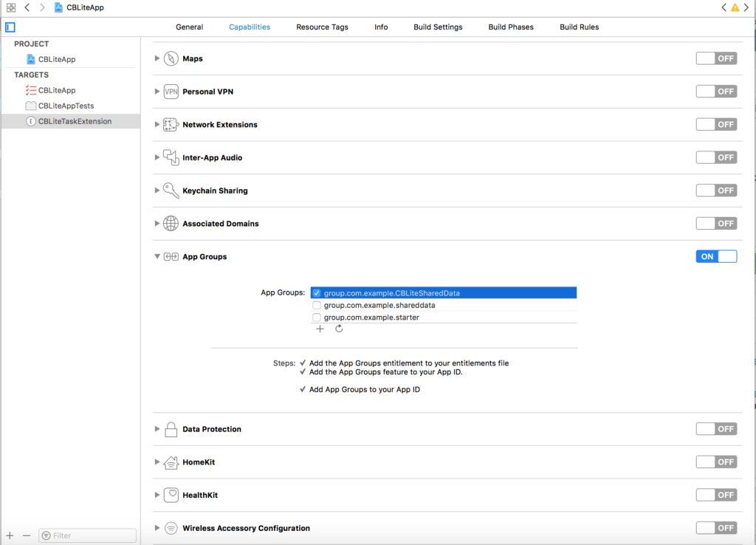756x545 pixels.
Task: Expand the Data Protection section
Action: click(157, 429)
